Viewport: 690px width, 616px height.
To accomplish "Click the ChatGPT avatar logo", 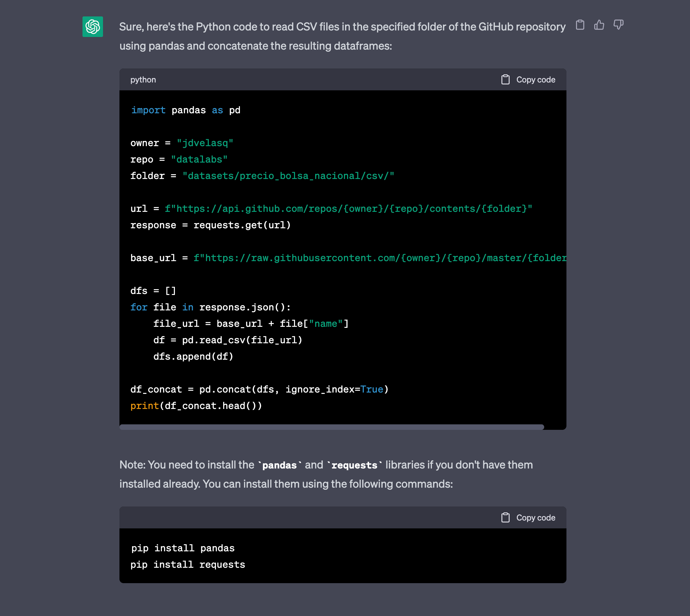I will tap(93, 27).
